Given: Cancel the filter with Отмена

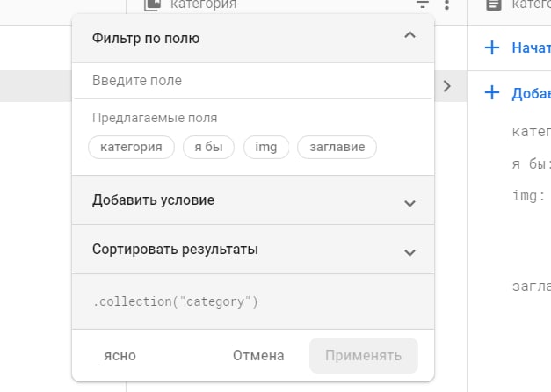Looking at the screenshot, I should 258,356.
